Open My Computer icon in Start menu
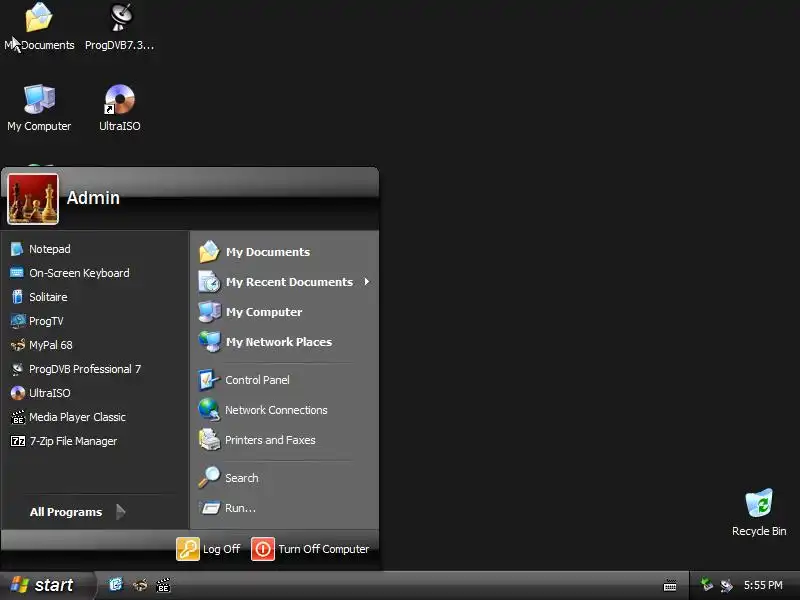This screenshot has height=600, width=800. [209, 312]
